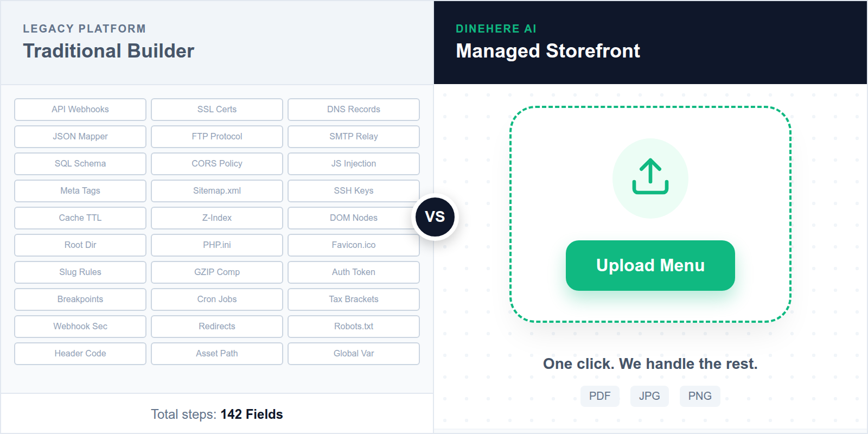Screen dimensions: 868x434
Task: Focus the Robots.txt field
Action: click(354, 327)
